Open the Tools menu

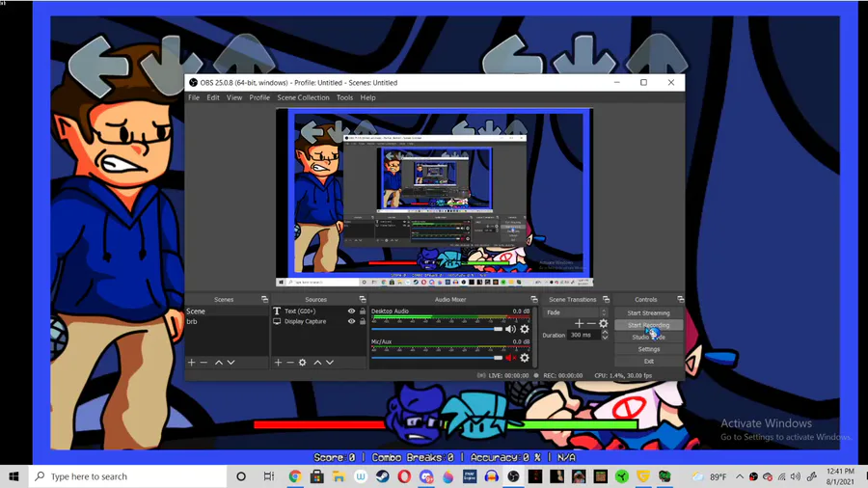coord(344,97)
